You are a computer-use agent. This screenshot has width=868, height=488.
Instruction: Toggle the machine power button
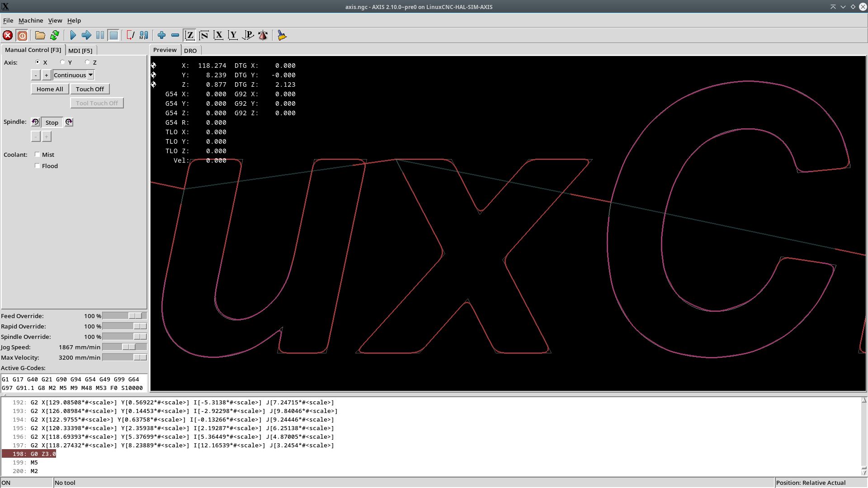point(22,35)
